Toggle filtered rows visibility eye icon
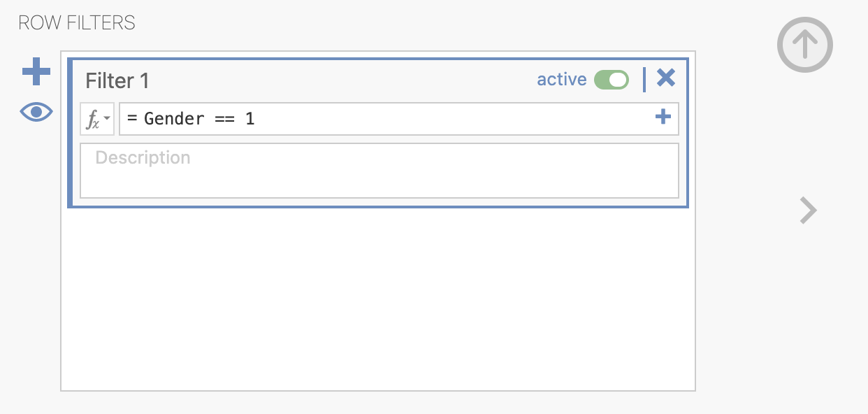Image resolution: width=868 pixels, height=414 pixels. [36, 112]
